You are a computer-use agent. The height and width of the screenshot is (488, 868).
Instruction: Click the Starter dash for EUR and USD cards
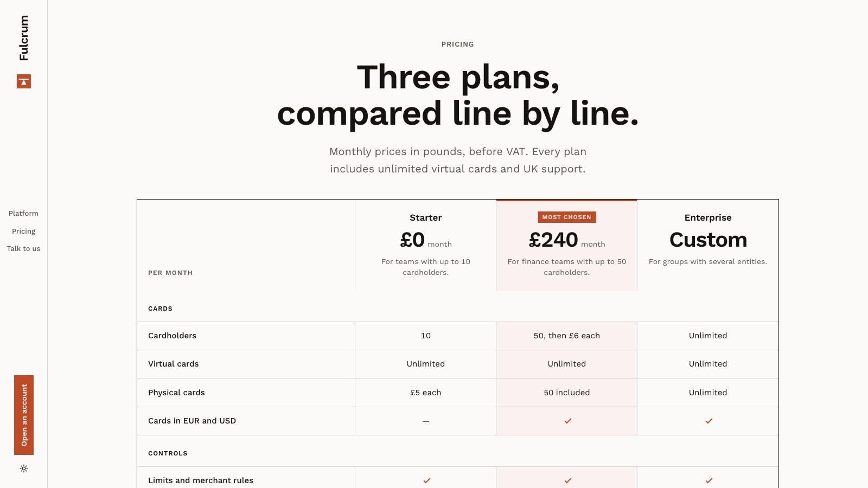point(426,421)
